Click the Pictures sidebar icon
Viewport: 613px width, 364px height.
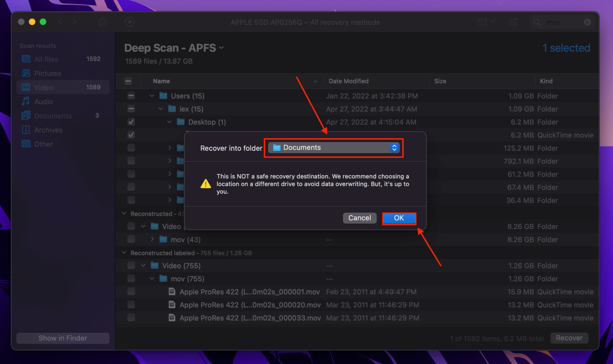(x=26, y=73)
